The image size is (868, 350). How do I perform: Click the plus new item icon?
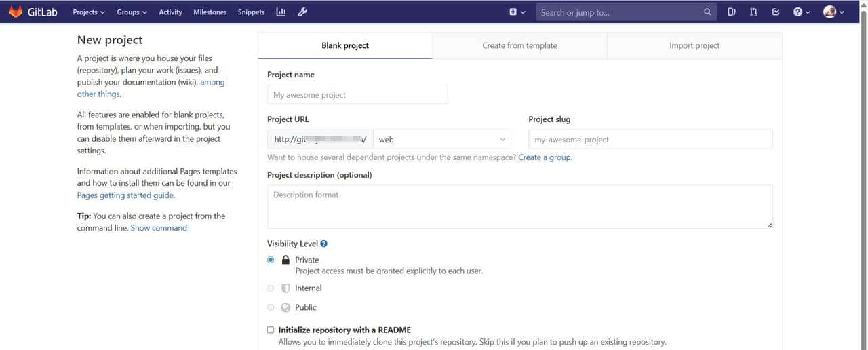(513, 12)
